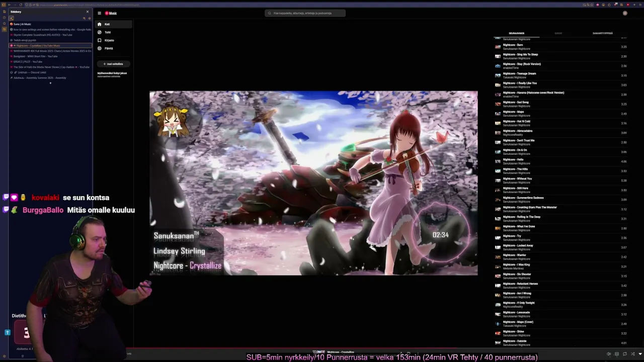This screenshot has height=362, width=644.
Task: Play Nightcore - Burn from queue
Action: coord(560,47)
